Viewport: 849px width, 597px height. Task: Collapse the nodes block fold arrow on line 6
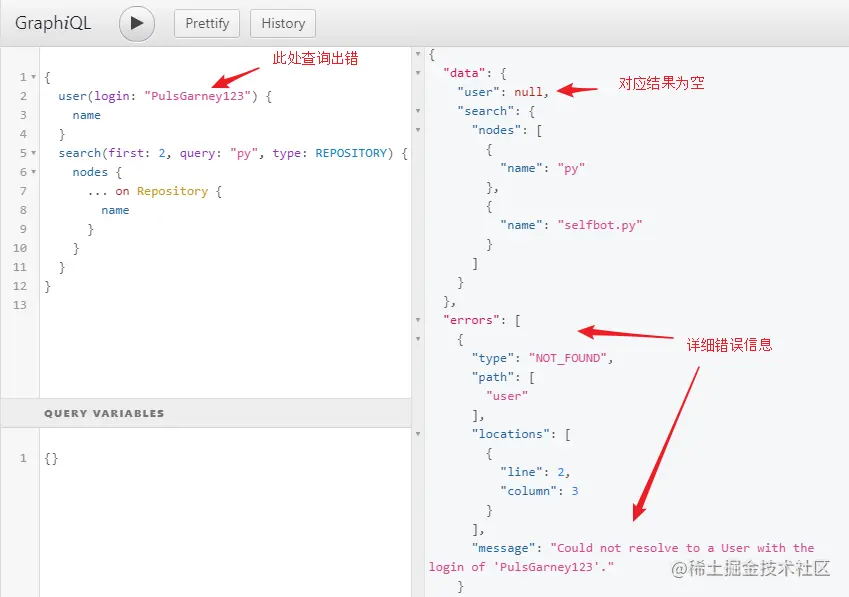(x=34, y=172)
